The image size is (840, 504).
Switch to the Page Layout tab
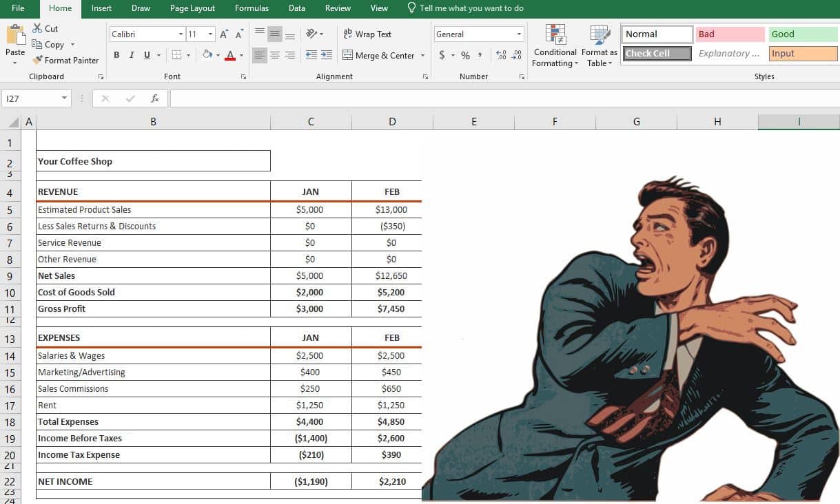[x=192, y=8]
